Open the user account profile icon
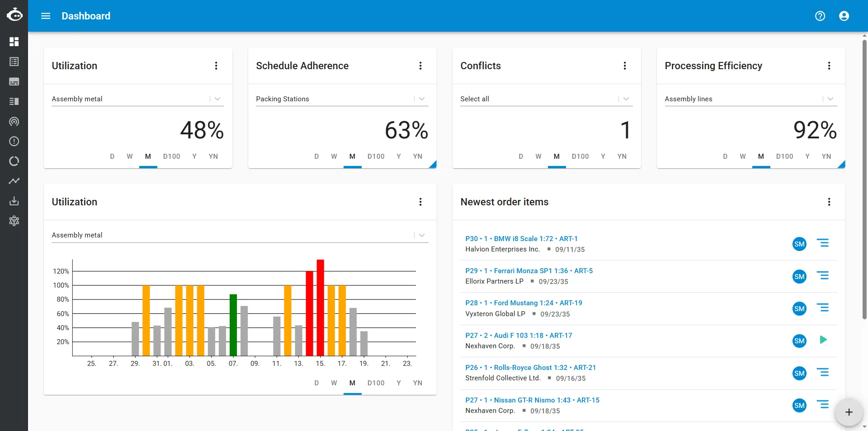 (x=844, y=16)
